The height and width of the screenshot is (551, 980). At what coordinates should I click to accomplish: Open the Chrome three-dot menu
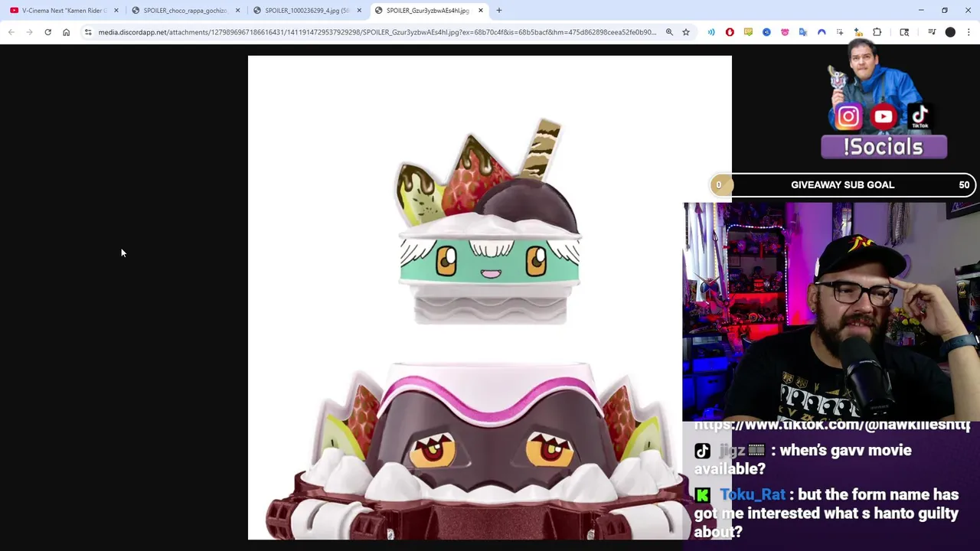pyautogui.click(x=969, y=32)
